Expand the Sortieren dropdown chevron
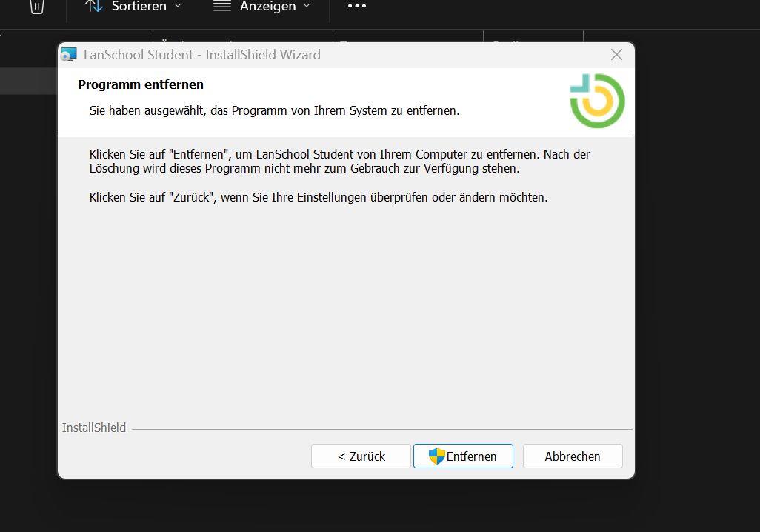 [178, 7]
